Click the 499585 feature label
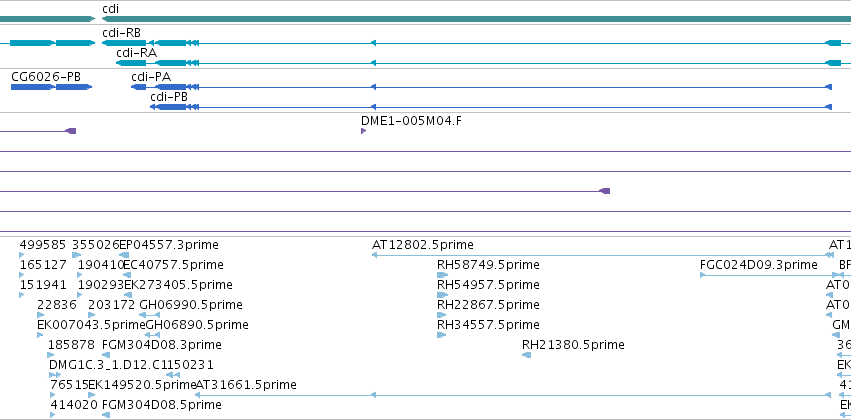The height and width of the screenshot is (420, 851). [x=42, y=245]
